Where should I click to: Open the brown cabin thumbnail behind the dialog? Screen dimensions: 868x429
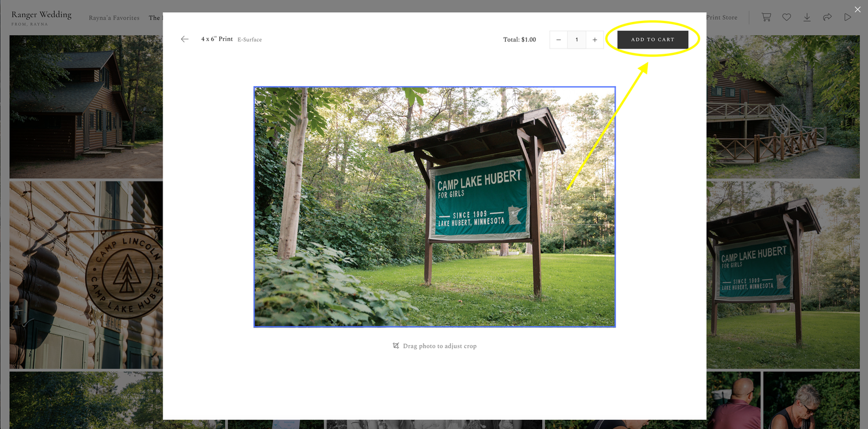86,107
